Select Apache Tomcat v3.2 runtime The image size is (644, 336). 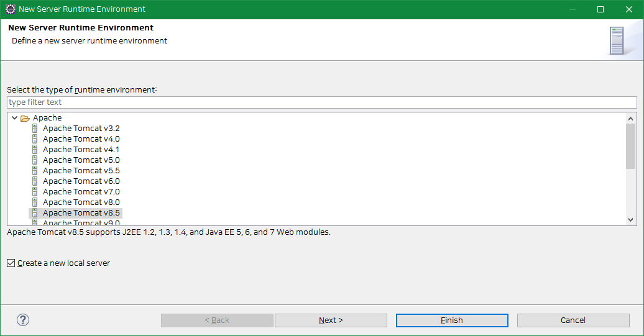[x=81, y=129]
